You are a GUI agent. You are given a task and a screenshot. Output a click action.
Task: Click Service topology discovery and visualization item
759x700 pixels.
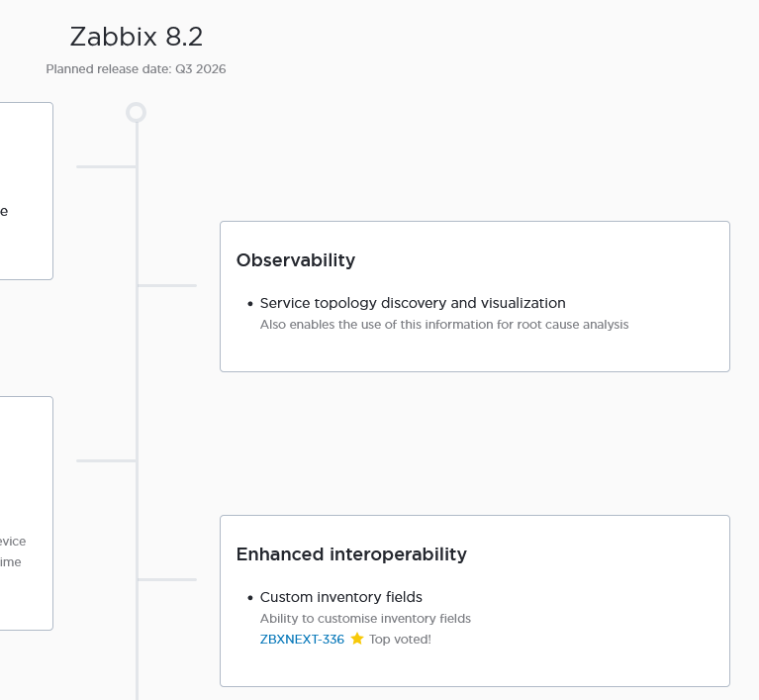click(x=413, y=303)
